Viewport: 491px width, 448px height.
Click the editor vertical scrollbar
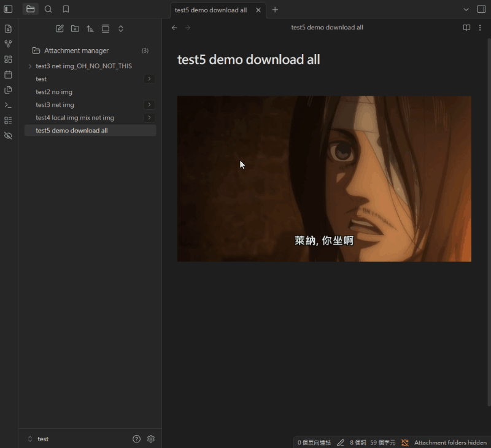[489, 222]
